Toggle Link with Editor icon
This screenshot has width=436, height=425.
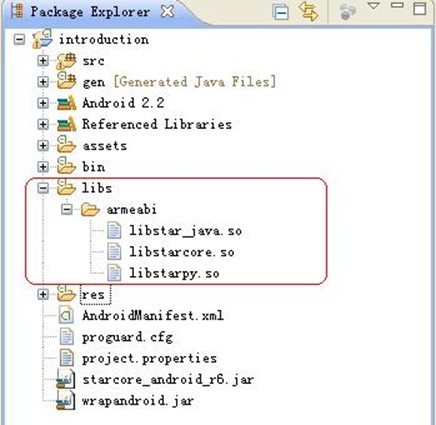tap(308, 11)
